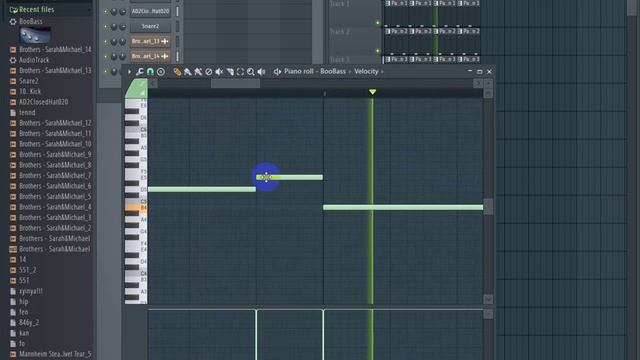
Task: Click the pan knob of Snare2 channel
Action: click(114, 27)
